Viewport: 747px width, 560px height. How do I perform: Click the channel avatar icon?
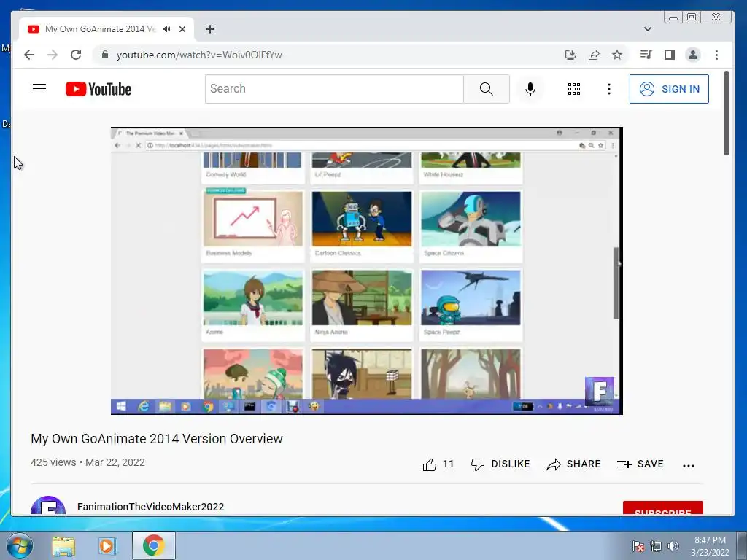coord(48,505)
